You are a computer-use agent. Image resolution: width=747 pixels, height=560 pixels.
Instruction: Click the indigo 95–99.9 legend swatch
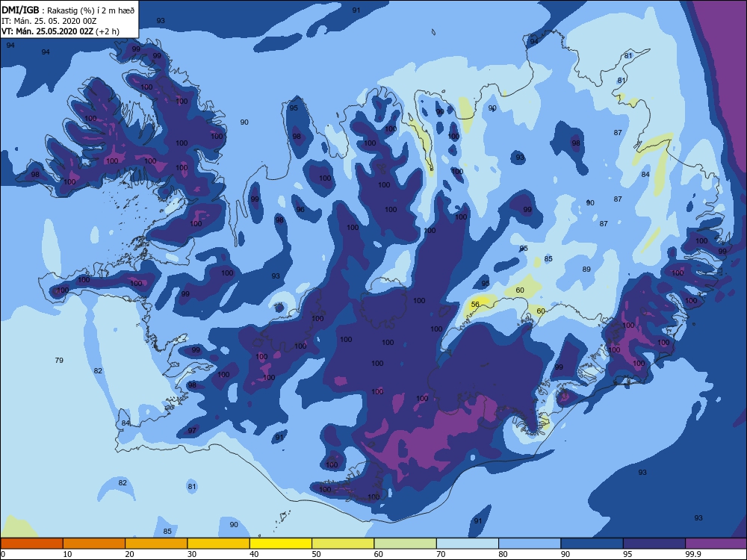[x=654, y=544]
